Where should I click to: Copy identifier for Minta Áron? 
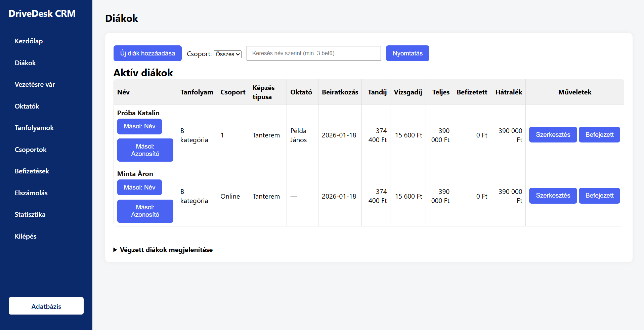(x=145, y=211)
